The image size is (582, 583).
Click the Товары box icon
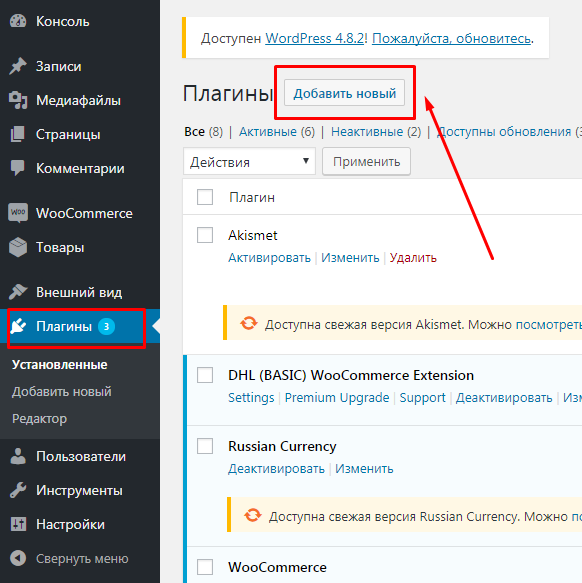click(18, 247)
